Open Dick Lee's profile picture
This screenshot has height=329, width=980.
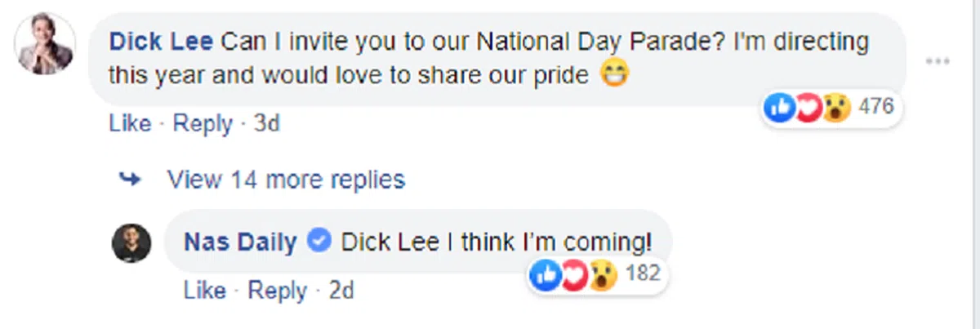click(x=45, y=44)
